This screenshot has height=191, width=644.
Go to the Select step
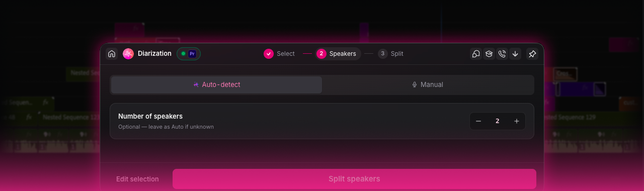[279, 54]
